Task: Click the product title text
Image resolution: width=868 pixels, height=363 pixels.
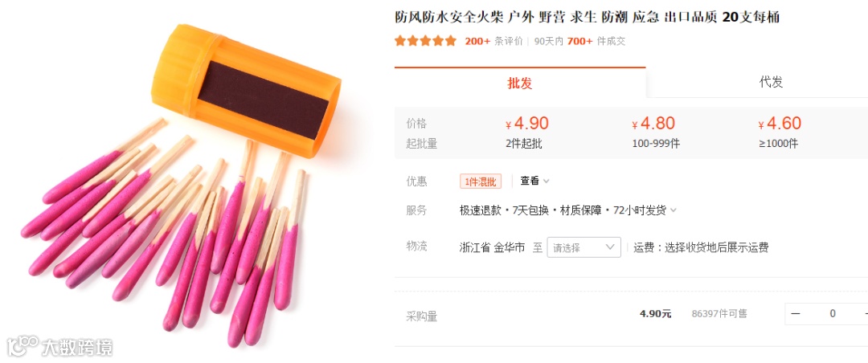Action: 587,17
